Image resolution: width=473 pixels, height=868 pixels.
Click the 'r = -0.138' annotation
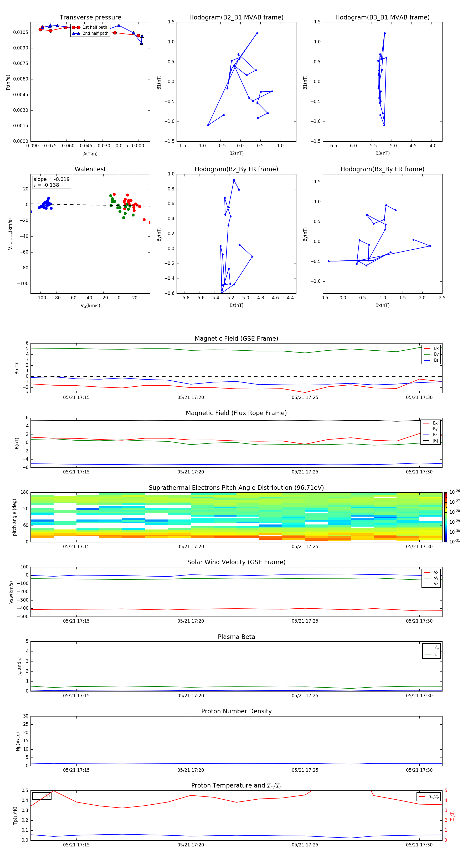[x=47, y=185]
